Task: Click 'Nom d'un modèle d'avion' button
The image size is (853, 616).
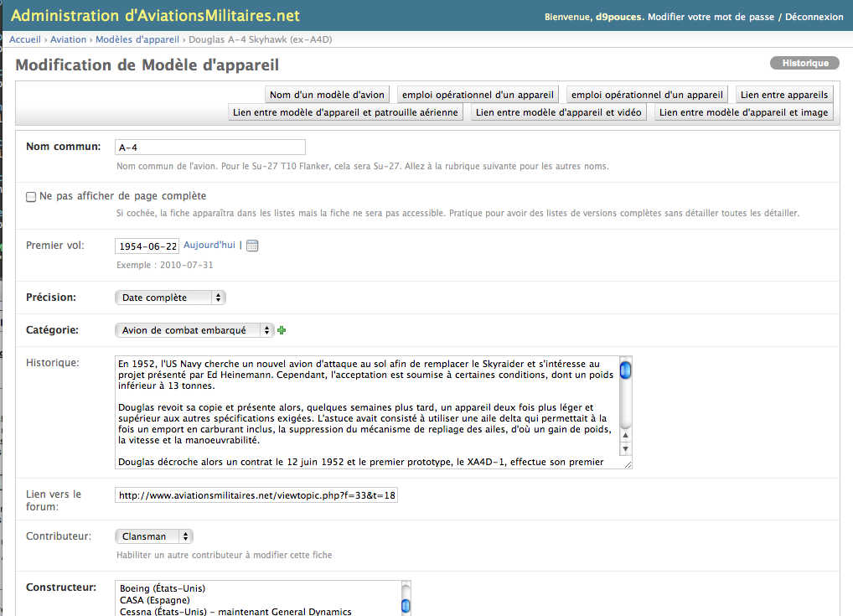Action: pos(327,95)
